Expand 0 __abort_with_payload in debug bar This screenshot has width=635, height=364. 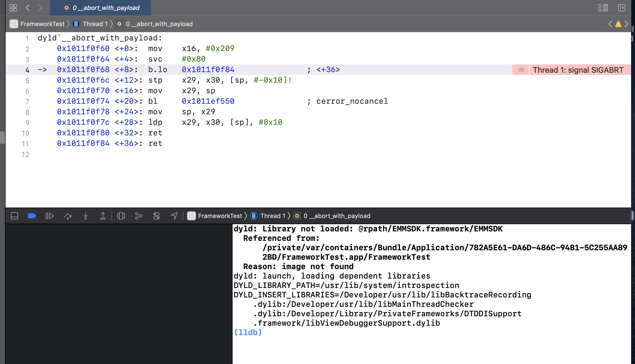tap(337, 216)
